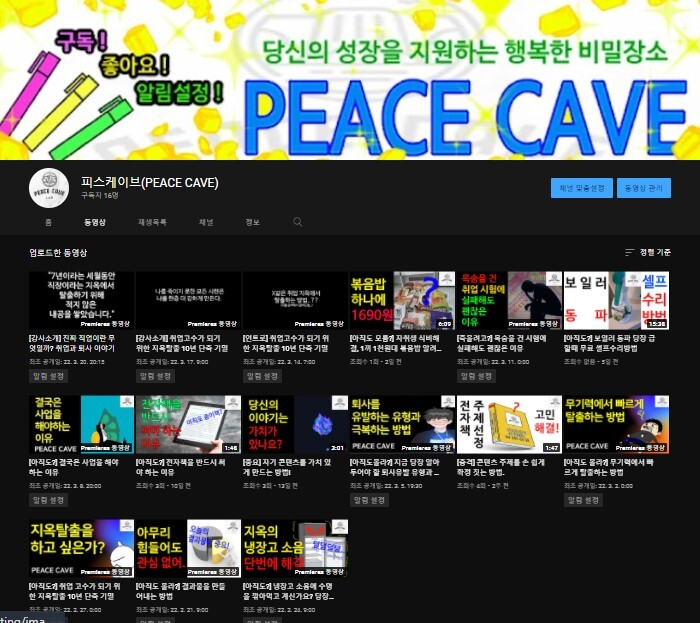Image resolution: width=700 pixels, height=623 pixels.
Task: Click title '[강사소개] 진짜 직업이란 무엇일까?'
Action: pos(72,343)
